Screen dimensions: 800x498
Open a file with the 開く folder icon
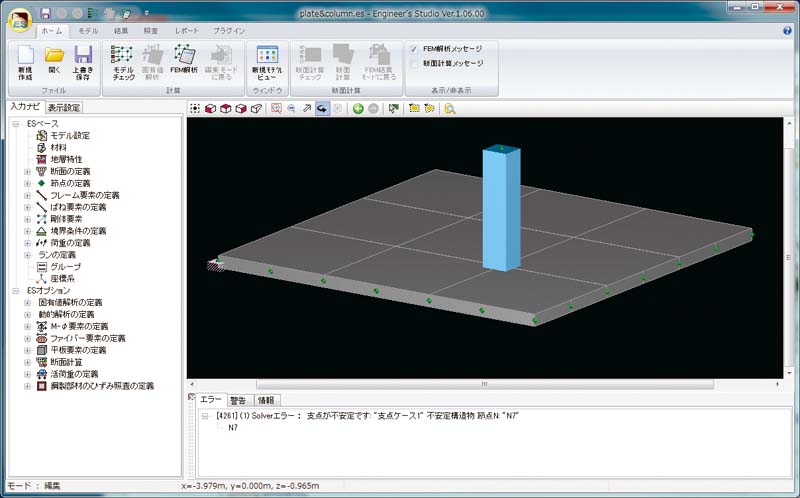click(54, 60)
